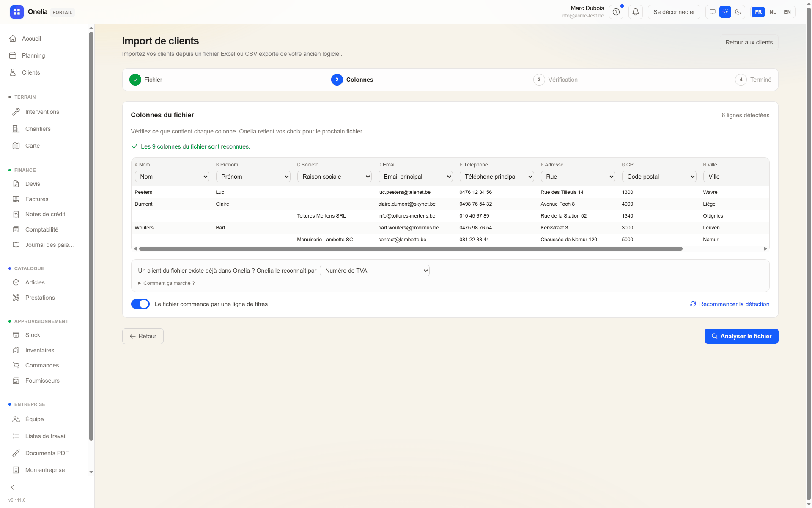Go to the Fichier step
Viewport: 812px width, 508px height.
[x=146, y=80]
